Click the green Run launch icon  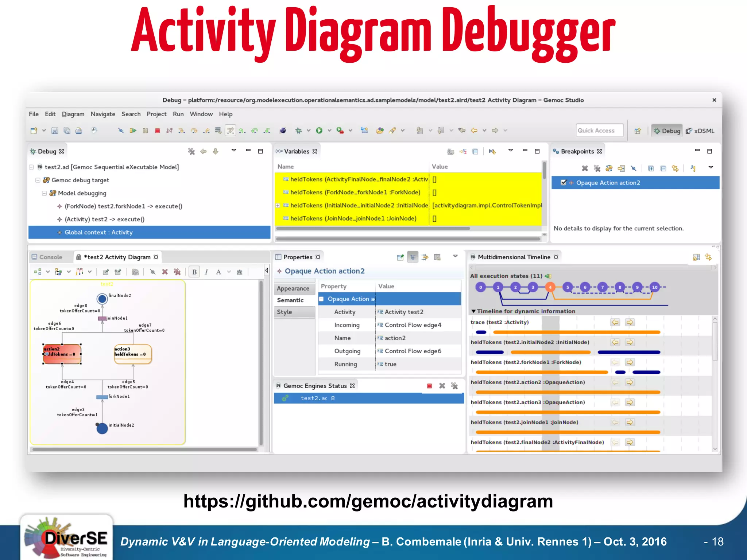319,131
